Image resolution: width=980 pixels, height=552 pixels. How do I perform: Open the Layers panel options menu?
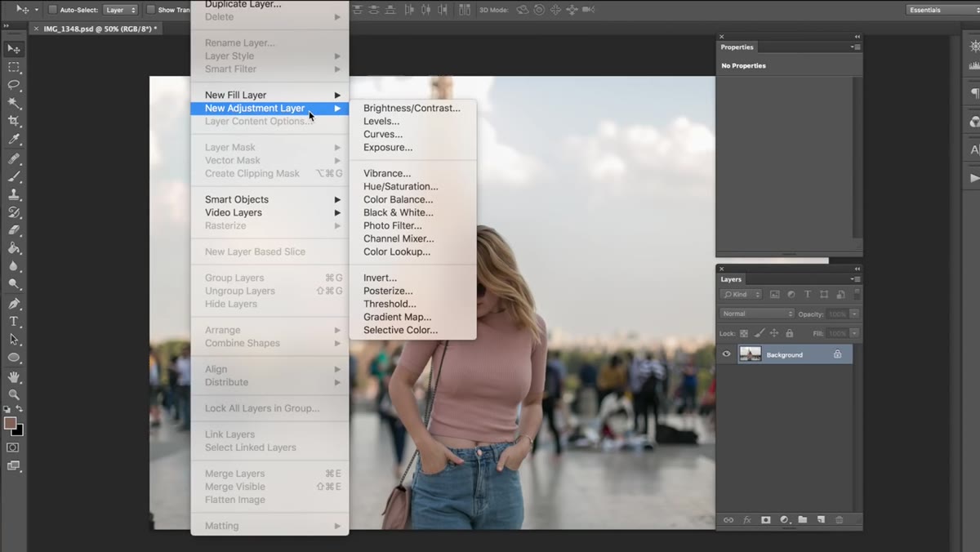856,279
